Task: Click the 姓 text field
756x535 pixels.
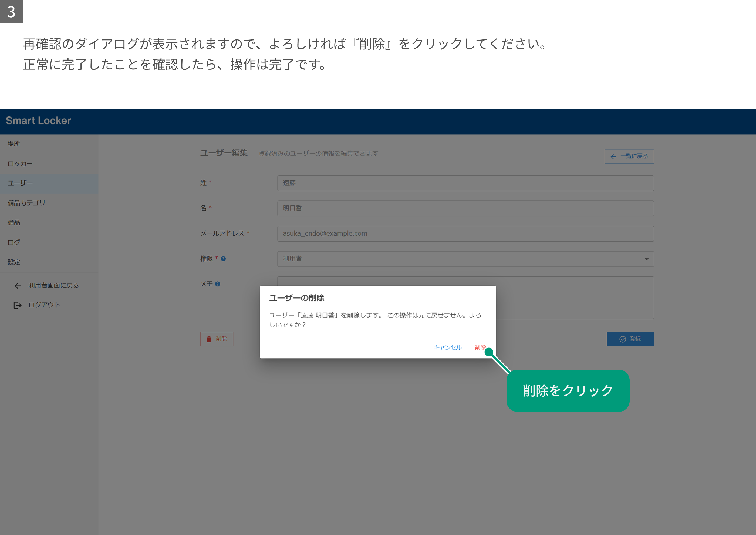Action: click(465, 183)
